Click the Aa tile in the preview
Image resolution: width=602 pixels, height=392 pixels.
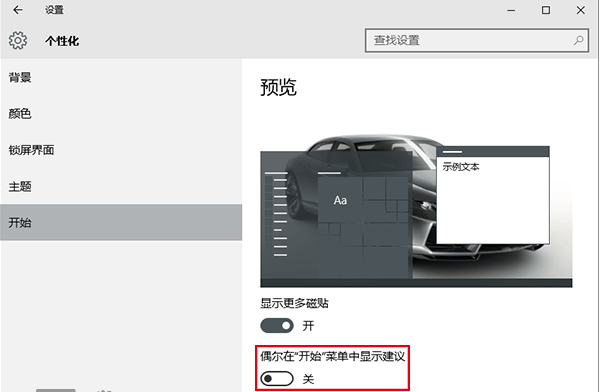[x=340, y=199]
